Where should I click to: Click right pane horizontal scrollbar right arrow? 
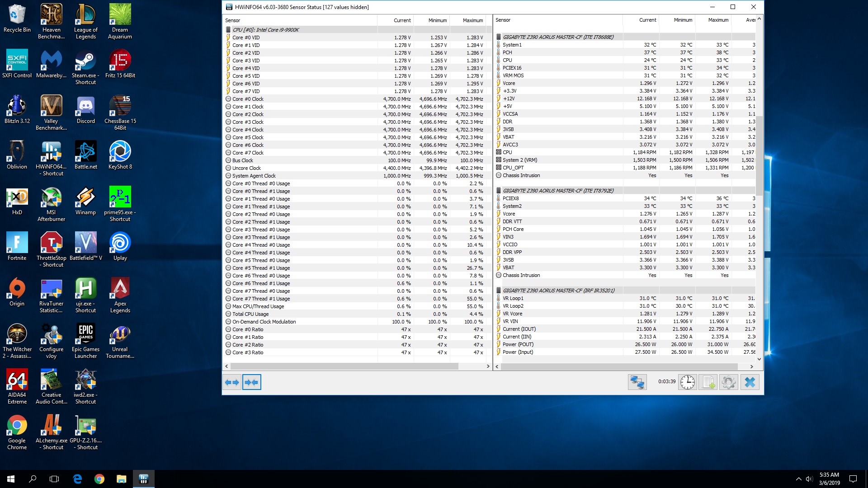[751, 366]
